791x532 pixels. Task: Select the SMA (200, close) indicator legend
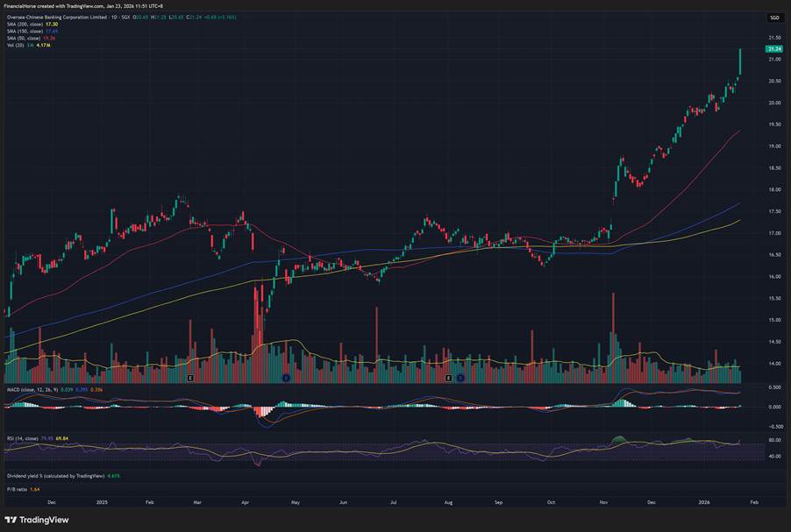coord(25,25)
